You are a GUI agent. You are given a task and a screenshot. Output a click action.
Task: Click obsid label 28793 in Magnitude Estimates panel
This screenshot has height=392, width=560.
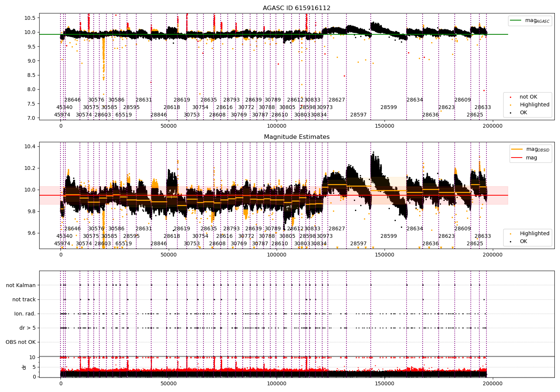click(231, 229)
